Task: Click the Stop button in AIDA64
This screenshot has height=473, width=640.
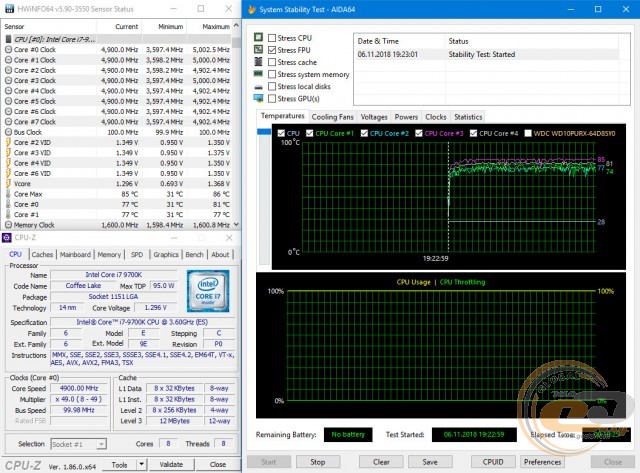Action: point(318,462)
